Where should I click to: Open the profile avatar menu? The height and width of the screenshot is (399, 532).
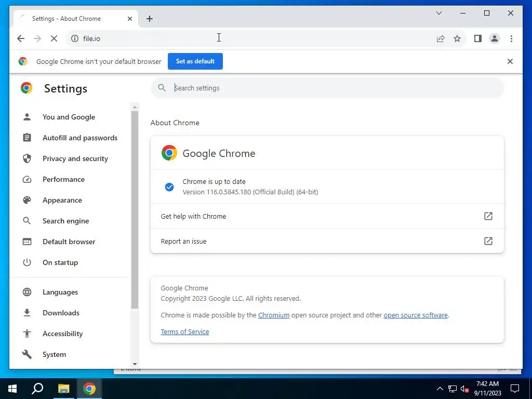coord(495,38)
